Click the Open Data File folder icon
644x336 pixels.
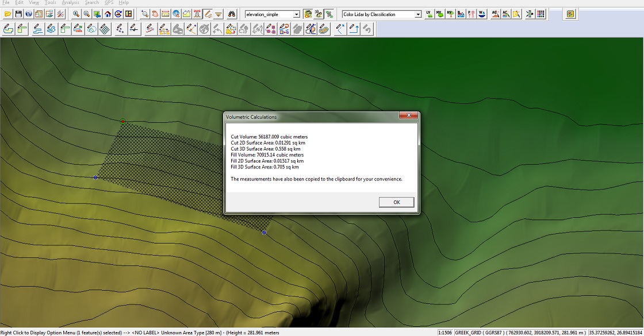(x=8, y=14)
